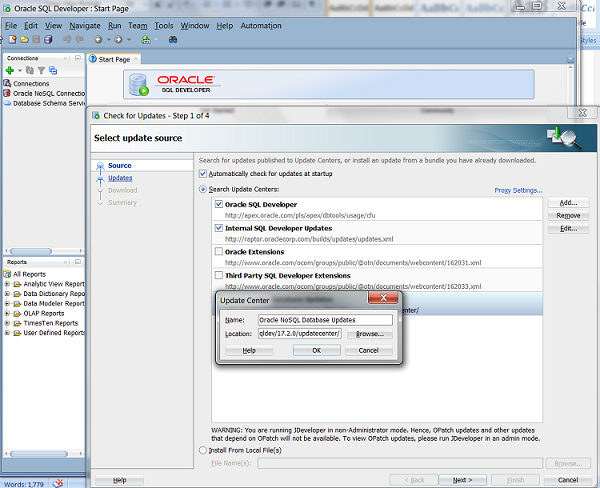Click the Location field in Update Center

pos(300,334)
